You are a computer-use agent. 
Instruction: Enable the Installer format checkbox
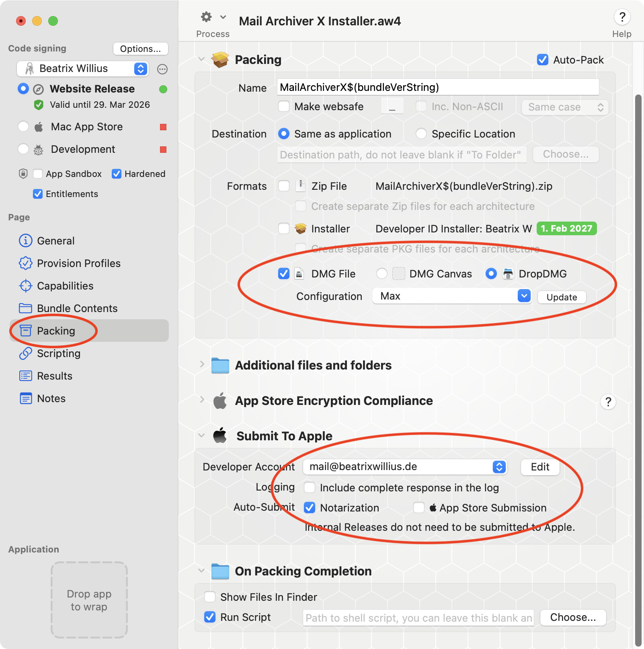pyautogui.click(x=284, y=228)
